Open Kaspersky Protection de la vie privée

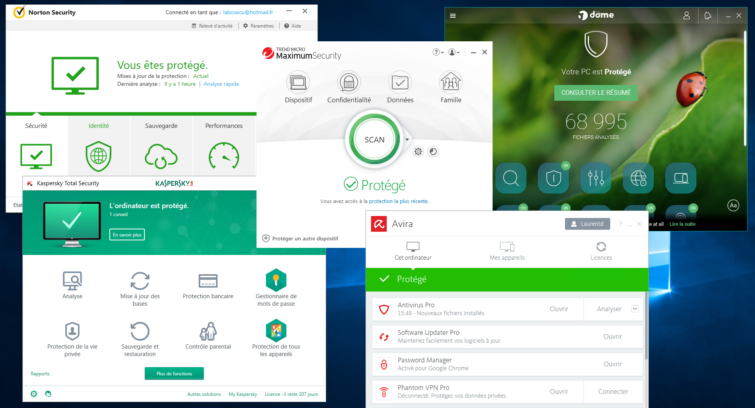pyautogui.click(x=72, y=331)
